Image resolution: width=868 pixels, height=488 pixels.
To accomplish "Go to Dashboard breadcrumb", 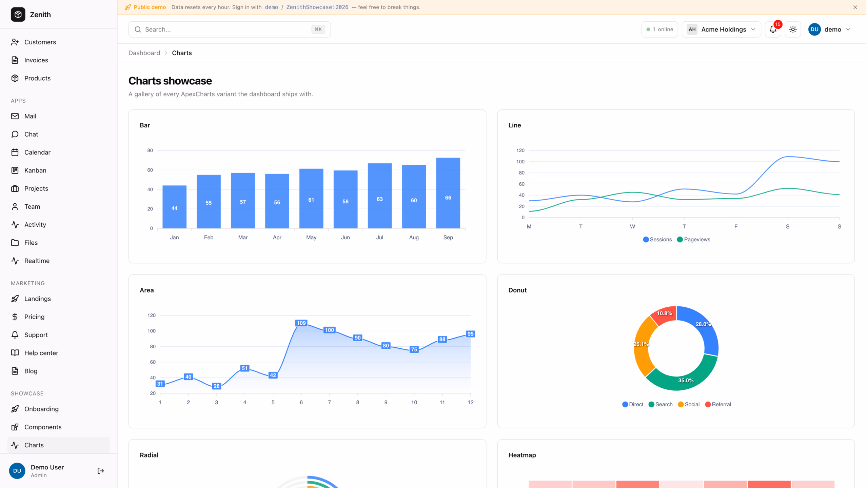I will coord(144,53).
